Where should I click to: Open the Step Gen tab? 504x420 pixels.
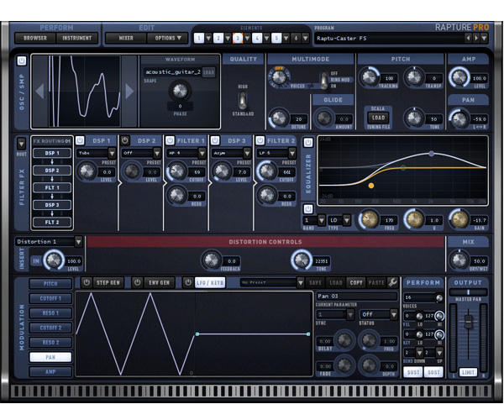point(108,283)
